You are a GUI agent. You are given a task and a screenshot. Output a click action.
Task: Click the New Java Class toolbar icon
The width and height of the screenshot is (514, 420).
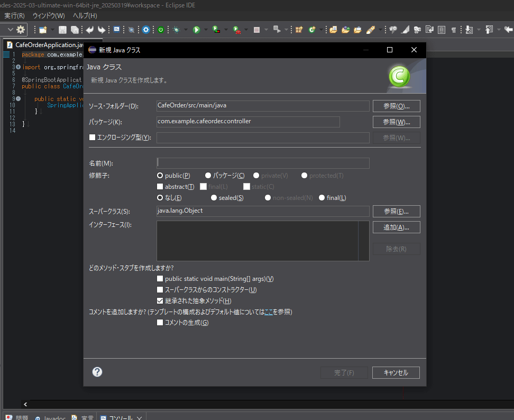[x=312, y=30]
